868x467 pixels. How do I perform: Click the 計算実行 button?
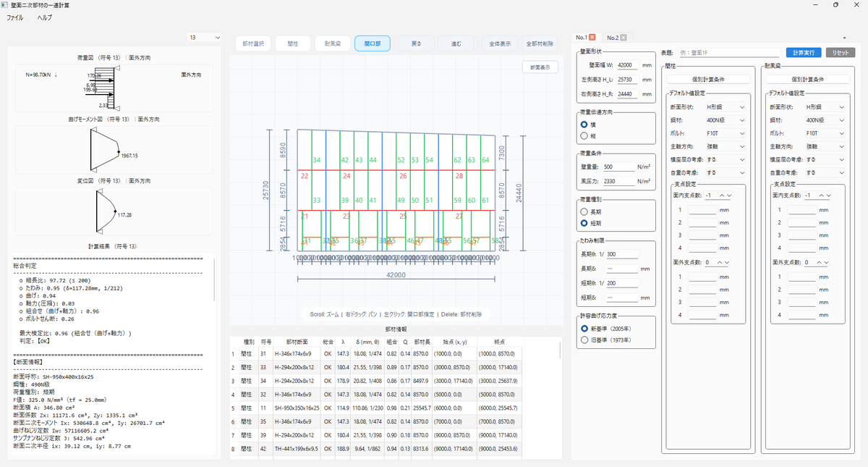(x=804, y=53)
